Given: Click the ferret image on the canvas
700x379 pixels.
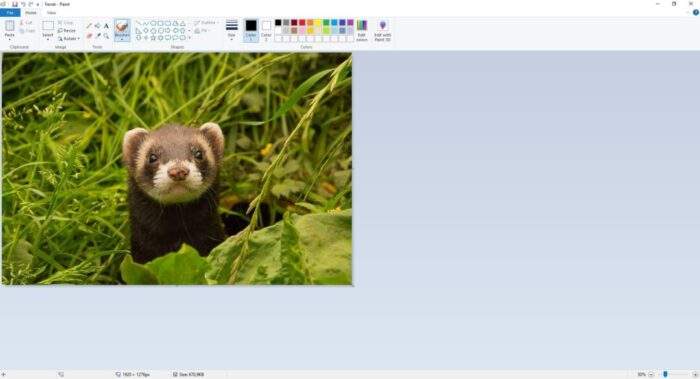Looking at the screenshot, I should pos(177,169).
